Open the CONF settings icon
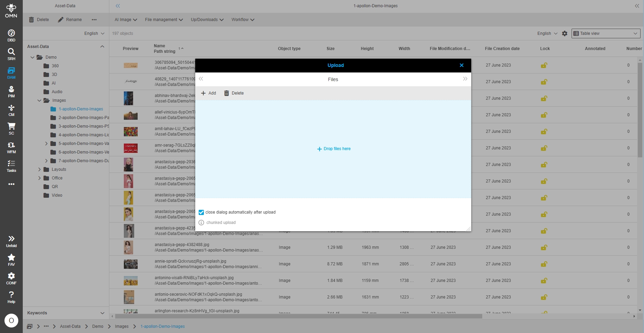The width and height of the screenshot is (644, 333). point(11,278)
